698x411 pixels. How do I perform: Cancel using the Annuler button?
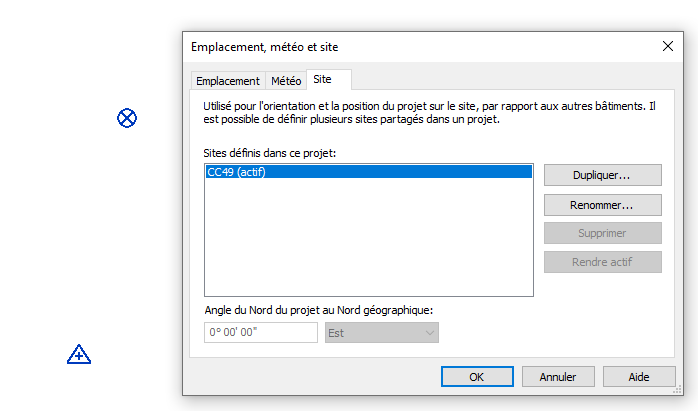557,377
